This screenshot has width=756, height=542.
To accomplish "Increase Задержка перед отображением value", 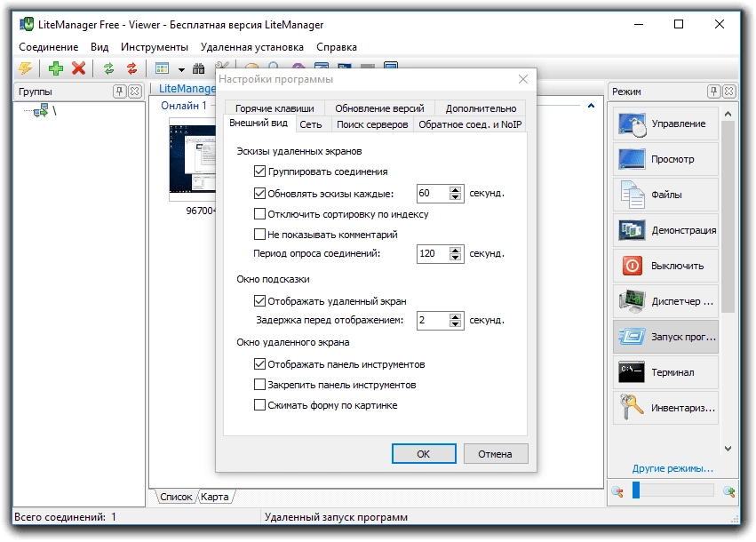I will pyautogui.click(x=455, y=317).
